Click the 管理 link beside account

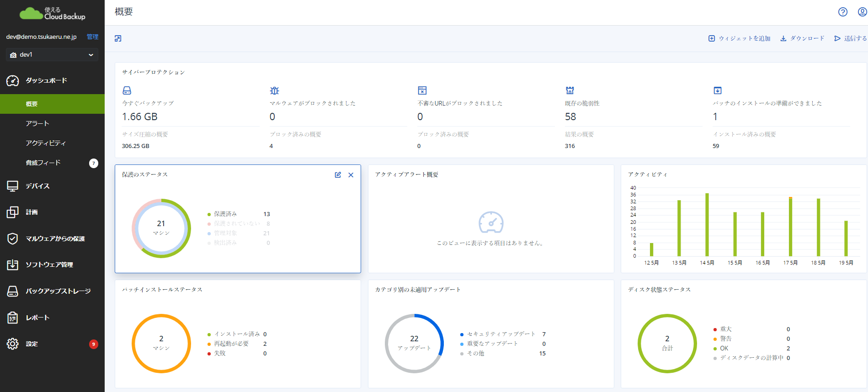(x=92, y=37)
